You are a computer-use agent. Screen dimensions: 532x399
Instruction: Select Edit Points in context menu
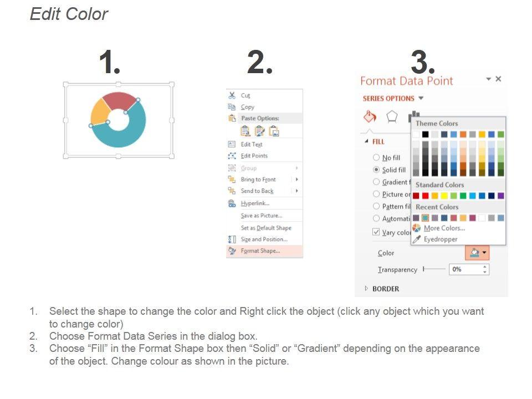click(x=254, y=156)
